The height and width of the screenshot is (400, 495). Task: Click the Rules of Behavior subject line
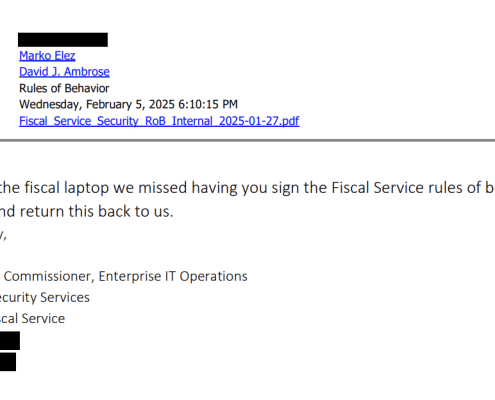pyautogui.click(x=64, y=88)
